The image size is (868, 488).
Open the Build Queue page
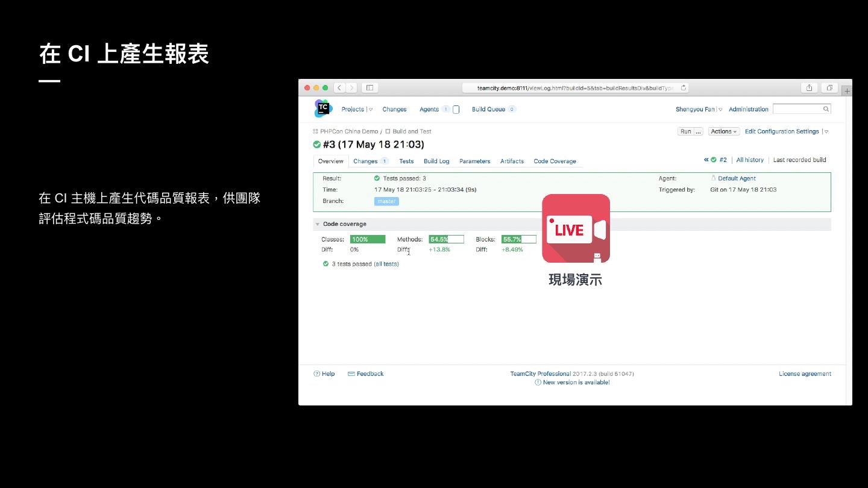488,110
